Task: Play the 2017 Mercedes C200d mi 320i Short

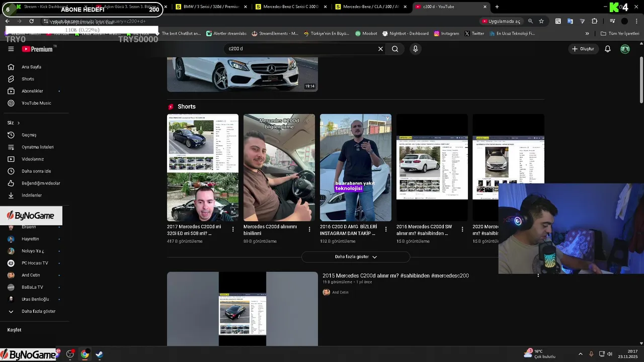Action: (203, 167)
